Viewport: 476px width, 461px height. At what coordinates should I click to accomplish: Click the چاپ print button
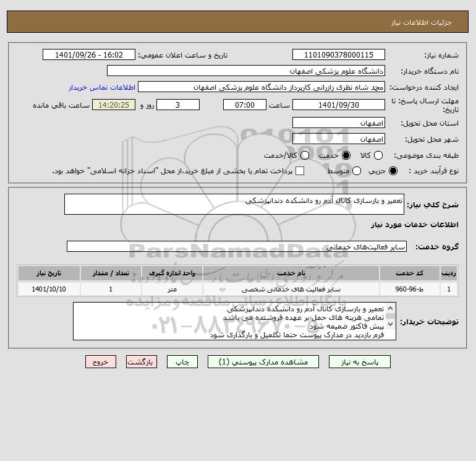[x=182, y=362]
